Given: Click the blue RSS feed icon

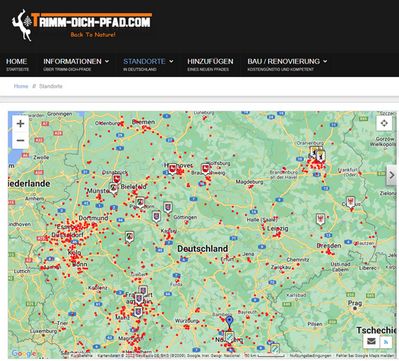Looking at the screenshot, I should click(386, 342).
